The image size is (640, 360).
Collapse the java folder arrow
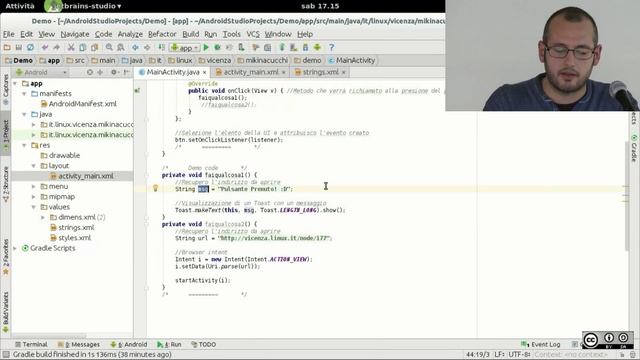pos(24,114)
